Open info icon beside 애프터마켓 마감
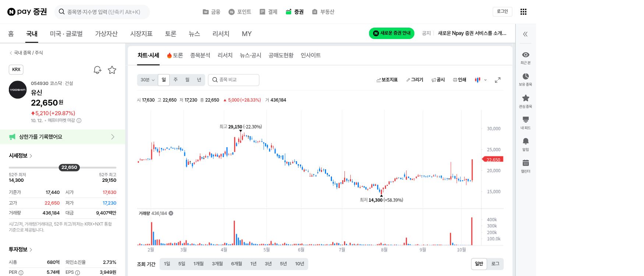The image size is (644, 276). (79, 120)
